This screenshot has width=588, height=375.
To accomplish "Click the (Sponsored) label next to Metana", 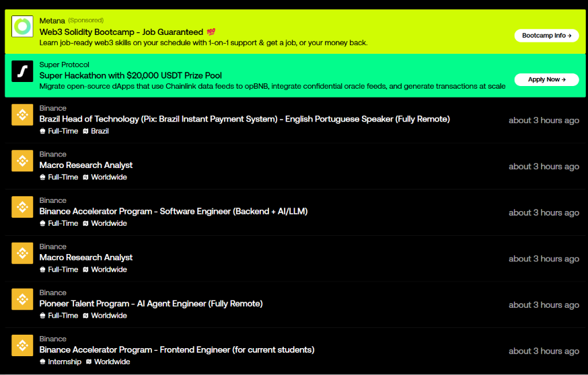I will tap(86, 20).
